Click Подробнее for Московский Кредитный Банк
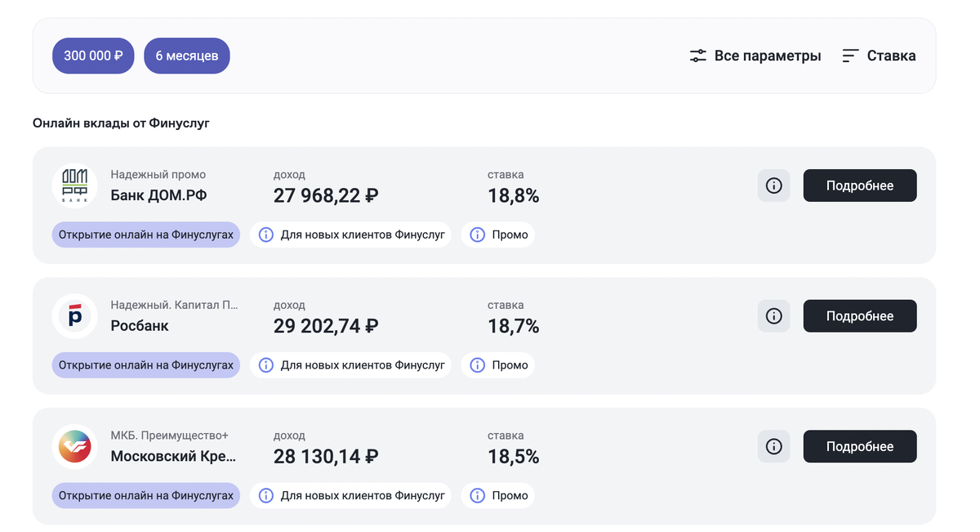Image resolution: width=980 pixels, height=532 pixels. click(860, 446)
